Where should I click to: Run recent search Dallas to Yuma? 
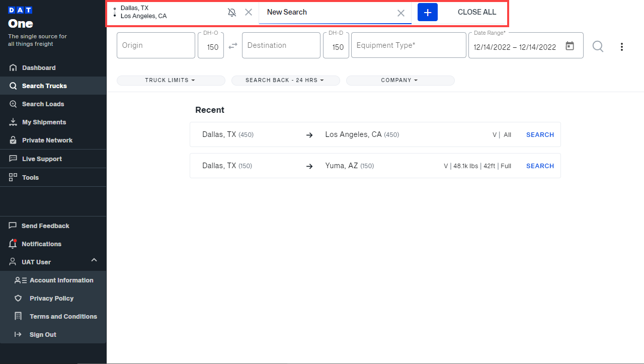click(540, 166)
